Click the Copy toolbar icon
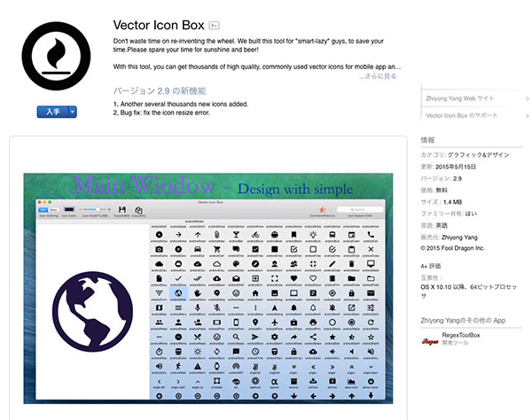Viewport: 532px width, 420px height. click(x=138, y=210)
